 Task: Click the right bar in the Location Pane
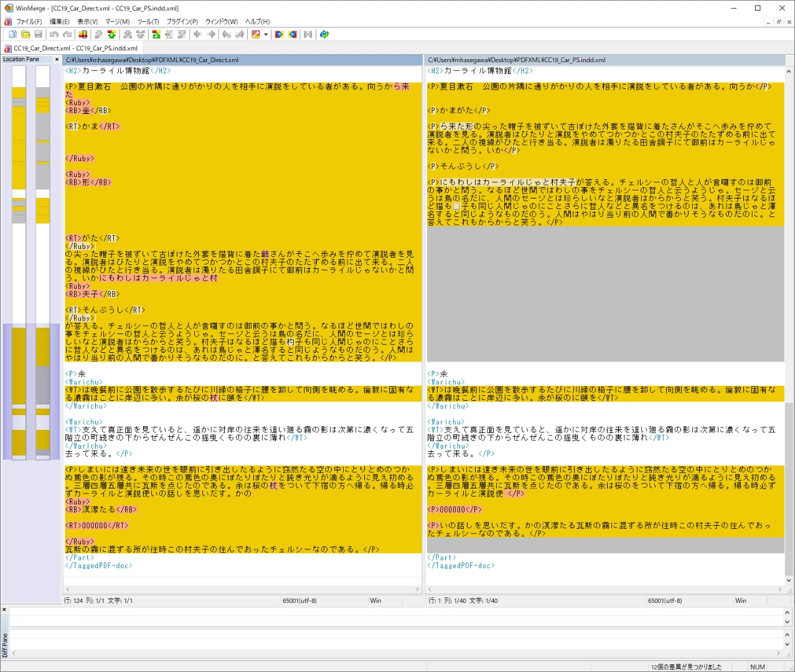click(42, 263)
